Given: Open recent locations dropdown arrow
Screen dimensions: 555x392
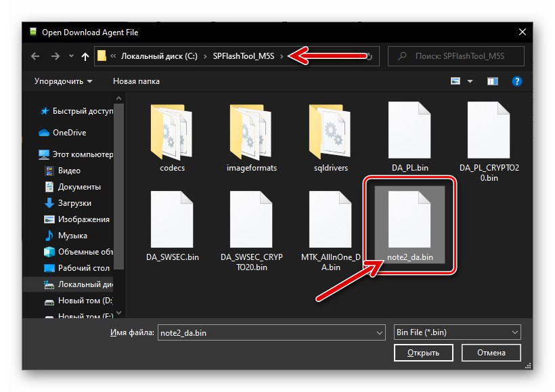Looking at the screenshot, I should tap(71, 56).
